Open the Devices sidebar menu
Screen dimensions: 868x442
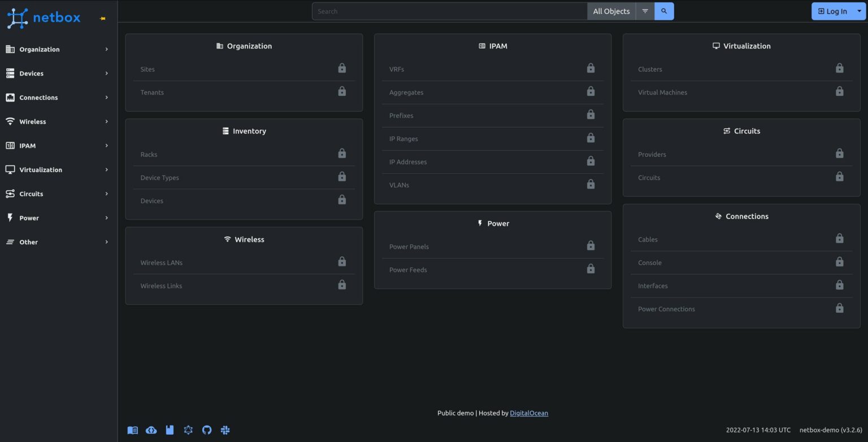click(x=57, y=73)
